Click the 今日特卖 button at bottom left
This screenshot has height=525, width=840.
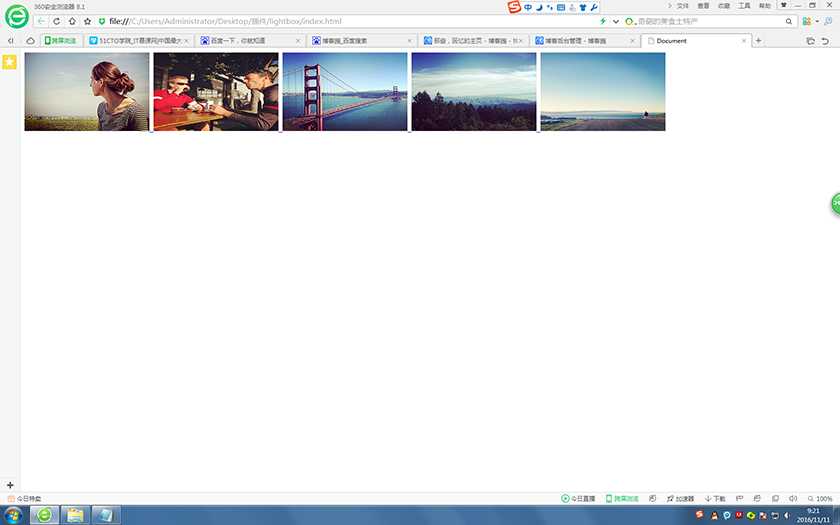pos(24,498)
